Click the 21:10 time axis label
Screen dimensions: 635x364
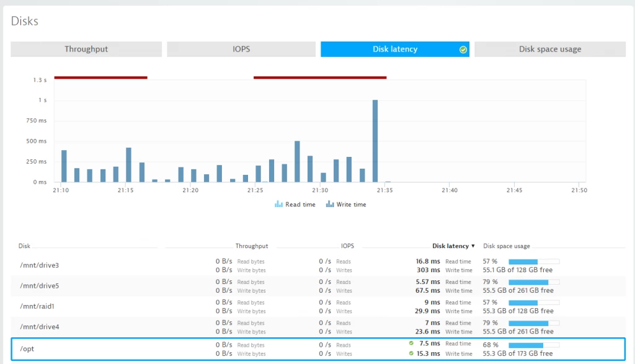pyautogui.click(x=61, y=190)
